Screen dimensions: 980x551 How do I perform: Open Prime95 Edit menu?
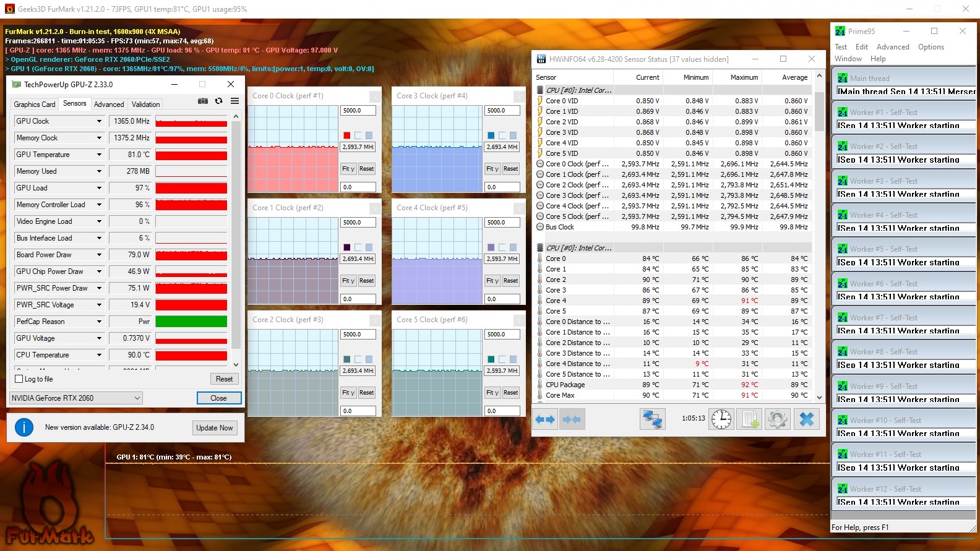click(x=862, y=47)
